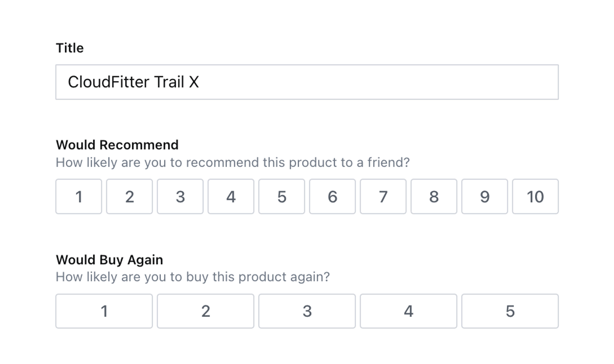Set Would Buy Again rating to 4

tap(408, 311)
